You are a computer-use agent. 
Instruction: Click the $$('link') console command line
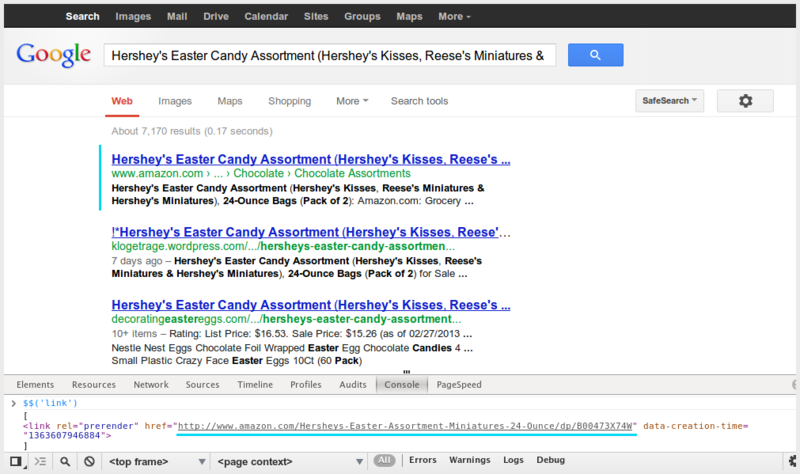(50, 403)
